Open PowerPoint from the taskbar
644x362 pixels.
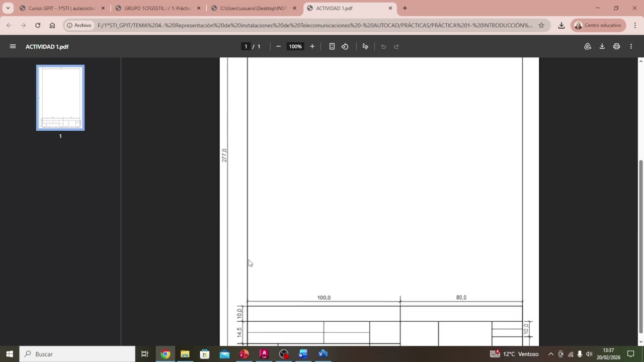[244, 354]
